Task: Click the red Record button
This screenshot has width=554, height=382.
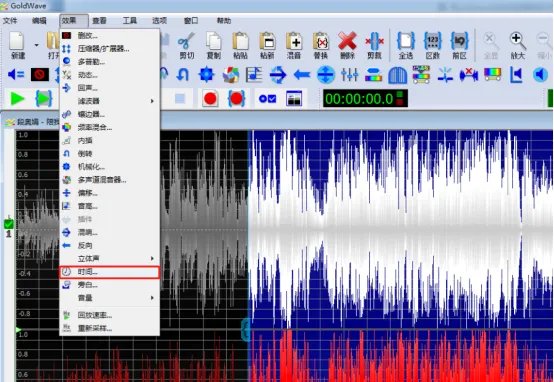Action: click(x=210, y=99)
